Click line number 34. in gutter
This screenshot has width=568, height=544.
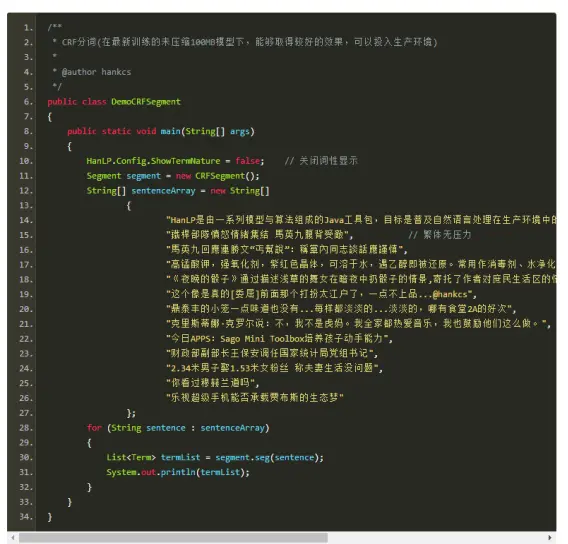pyautogui.click(x=26, y=517)
